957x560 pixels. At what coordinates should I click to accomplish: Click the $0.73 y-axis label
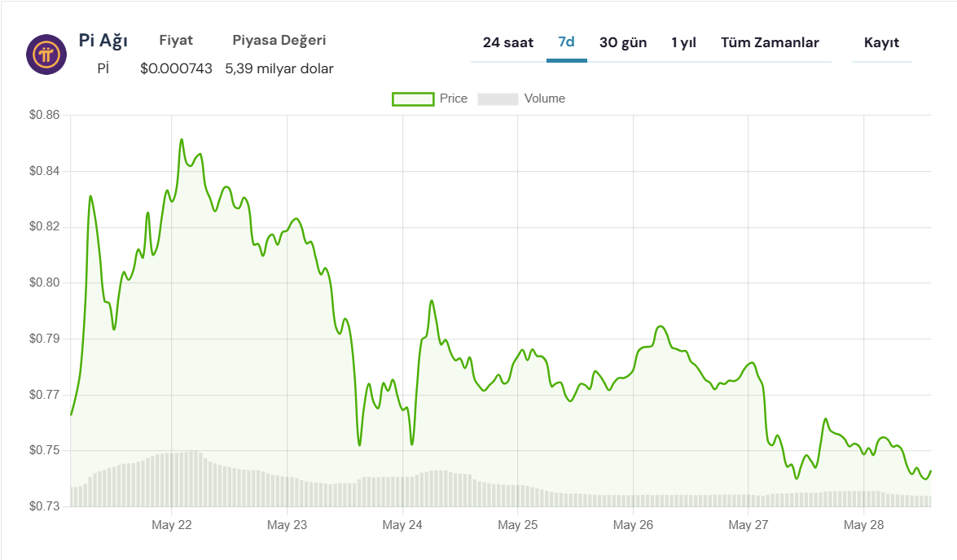[45, 506]
